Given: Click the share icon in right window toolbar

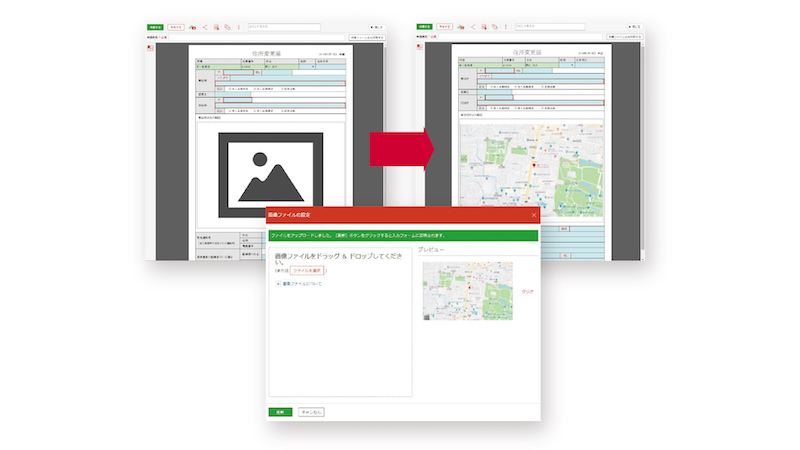Looking at the screenshot, I should click(474, 28).
